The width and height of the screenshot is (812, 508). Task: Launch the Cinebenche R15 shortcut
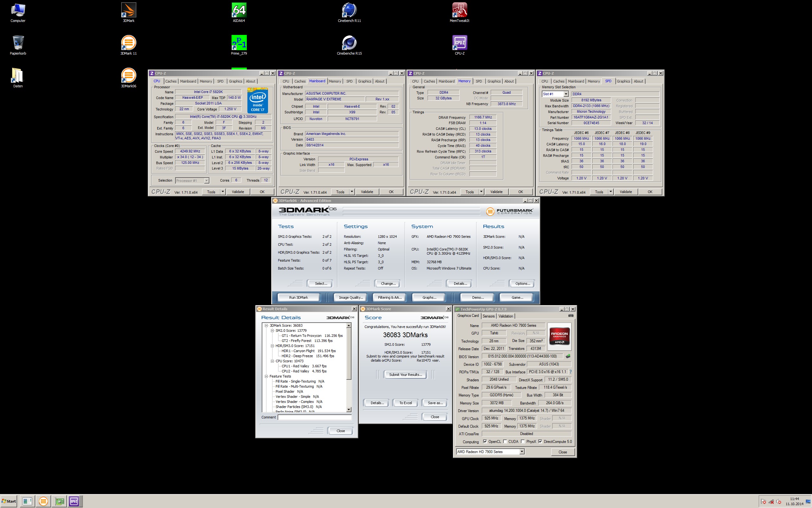tap(349, 45)
